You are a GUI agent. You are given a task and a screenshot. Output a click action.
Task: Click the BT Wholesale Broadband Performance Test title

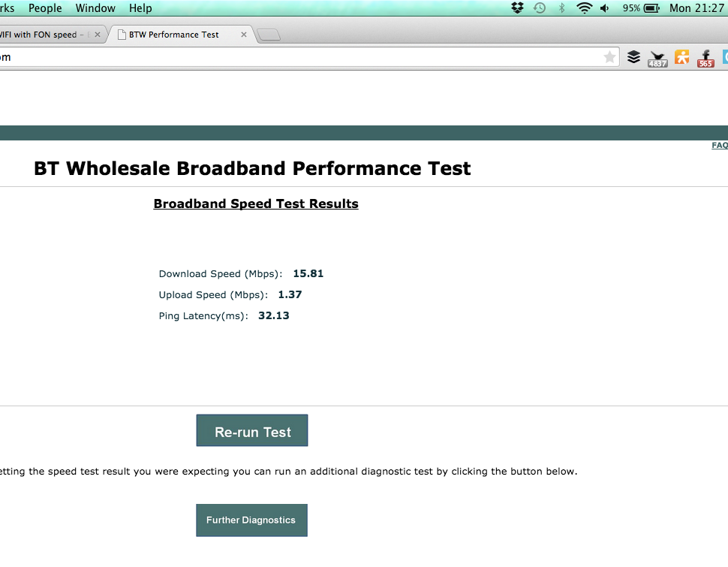pos(252,168)
